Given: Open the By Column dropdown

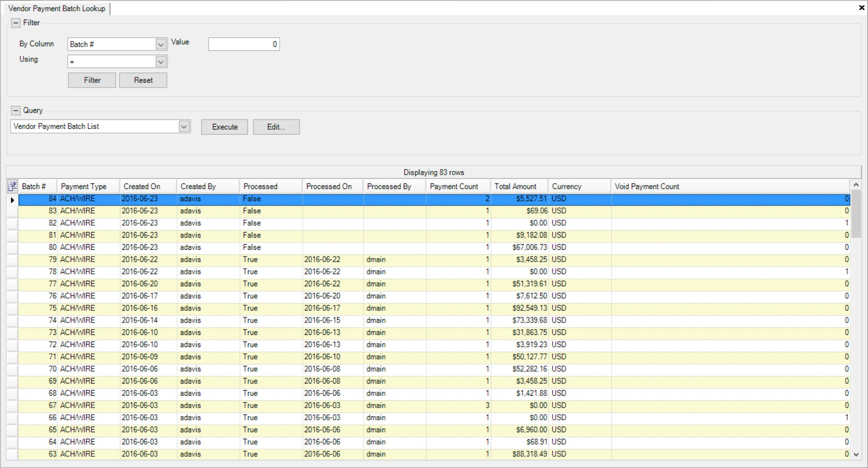Looking at the screenshot, I should pyautogui.click(x=160, y=44).
